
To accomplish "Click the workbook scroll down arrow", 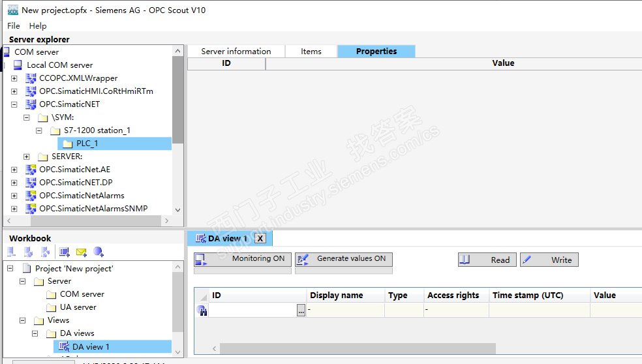I will pyautogui.click(x=177, y=352).
